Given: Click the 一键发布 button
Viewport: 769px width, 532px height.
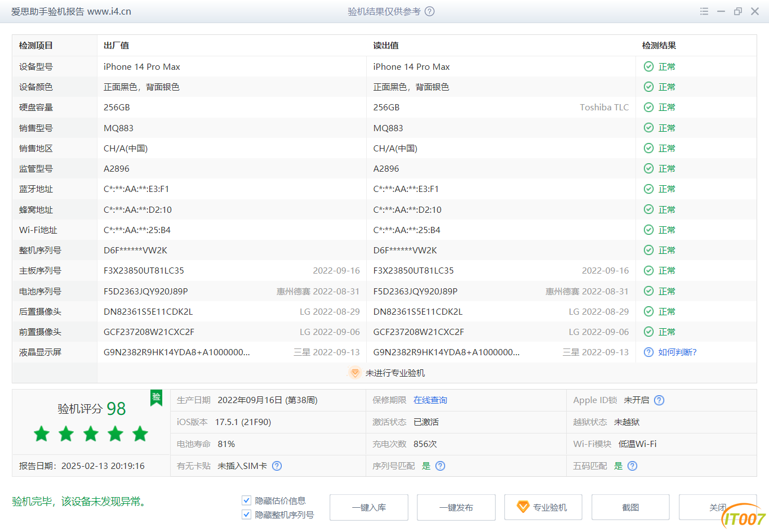Looking at the screenshot, I should click(456, 507).
